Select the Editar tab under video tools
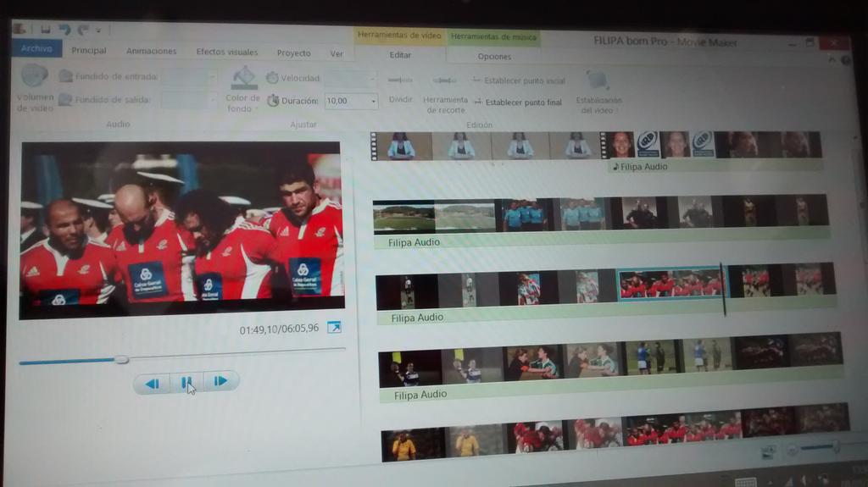 coord(400,55)
